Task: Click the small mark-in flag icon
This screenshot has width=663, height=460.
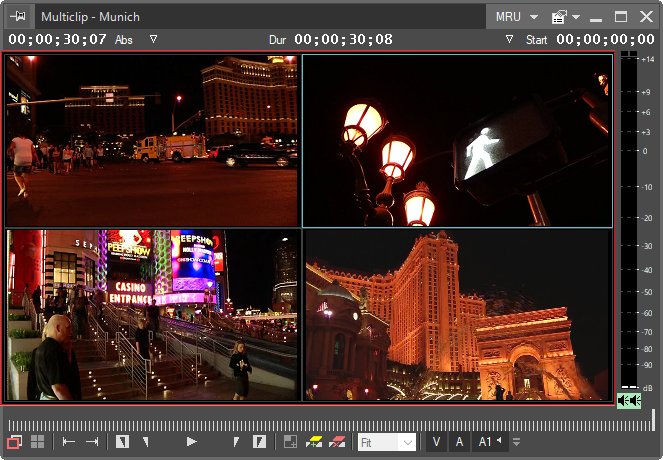Action: [146, 442]
